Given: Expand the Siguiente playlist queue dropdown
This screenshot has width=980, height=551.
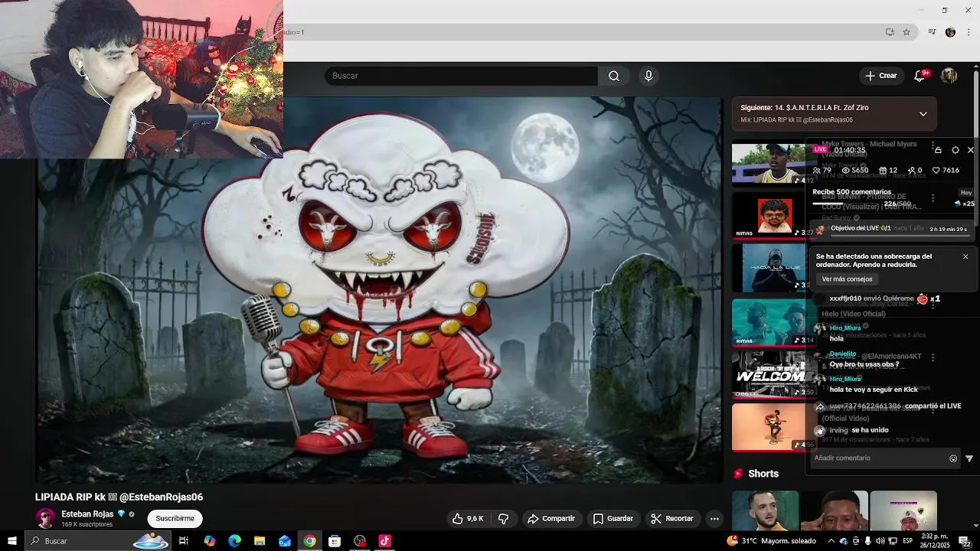Looking at the screenshot, I should pos(923,114).
